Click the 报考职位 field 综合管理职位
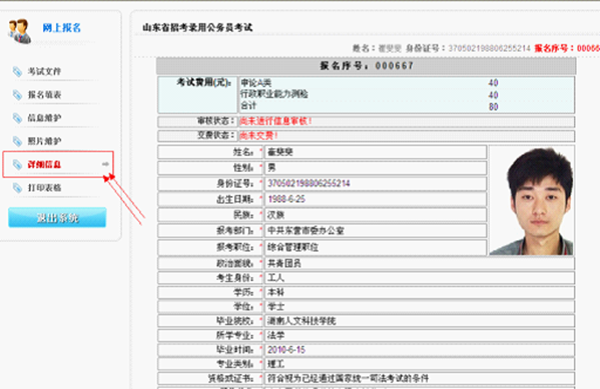Viewport: 600px width, 389px height. pyautogui.click(x=375, y=247)
